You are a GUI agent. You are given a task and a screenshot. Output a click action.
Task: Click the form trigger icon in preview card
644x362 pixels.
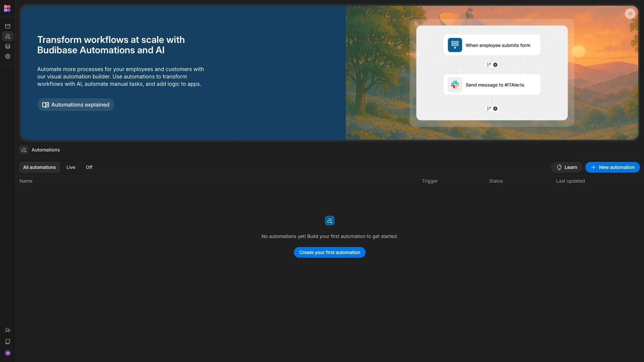click(455, 45)
